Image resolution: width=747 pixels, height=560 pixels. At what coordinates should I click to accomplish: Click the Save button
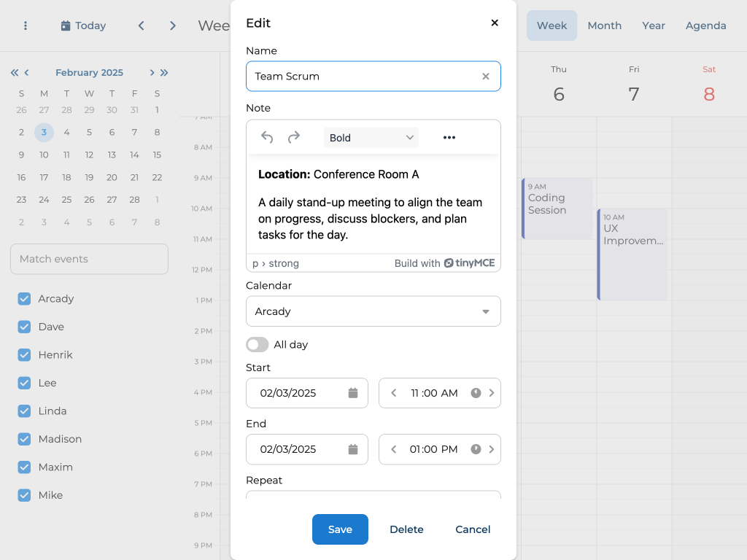click(340, 529)
